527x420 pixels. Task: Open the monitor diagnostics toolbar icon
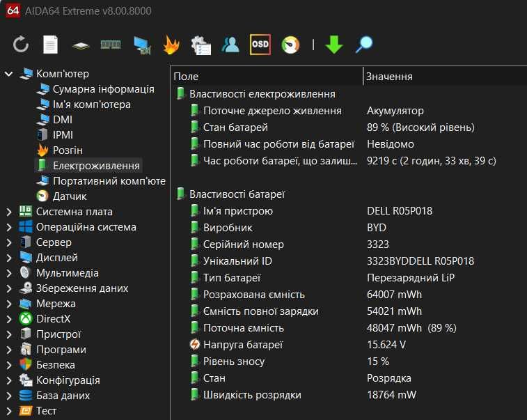[x=141, y=45]
